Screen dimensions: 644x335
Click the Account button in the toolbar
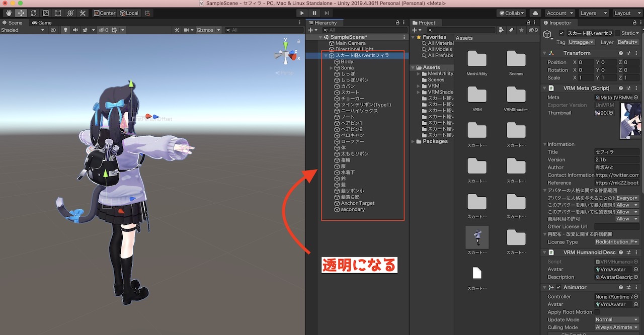pos(557,13)
